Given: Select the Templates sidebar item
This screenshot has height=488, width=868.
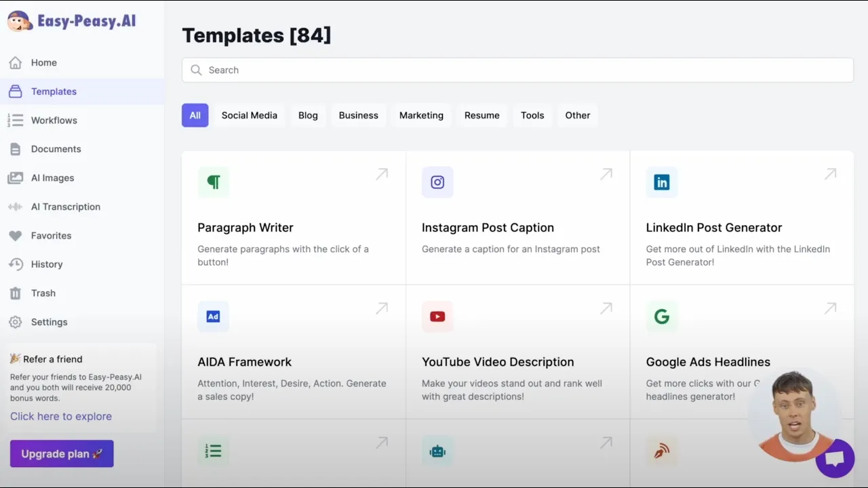Looking at the screenshot, I should [82, 91].
